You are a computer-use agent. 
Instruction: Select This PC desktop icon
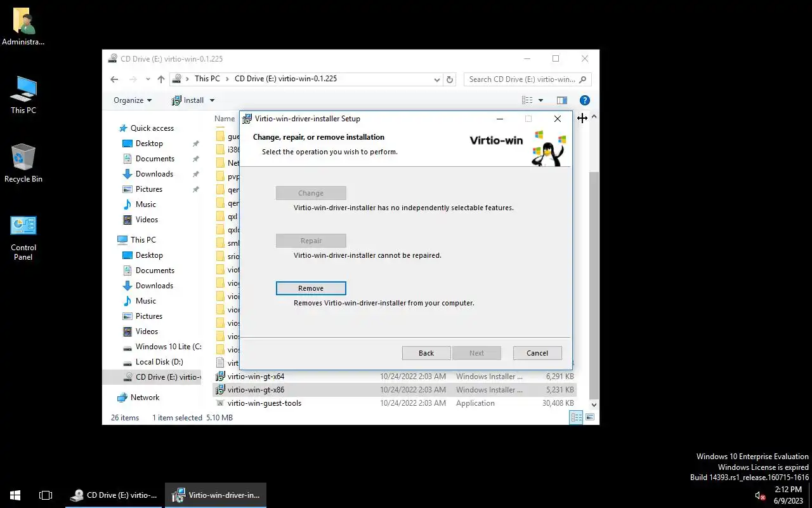pyautogui.click(x=23, y=95)
